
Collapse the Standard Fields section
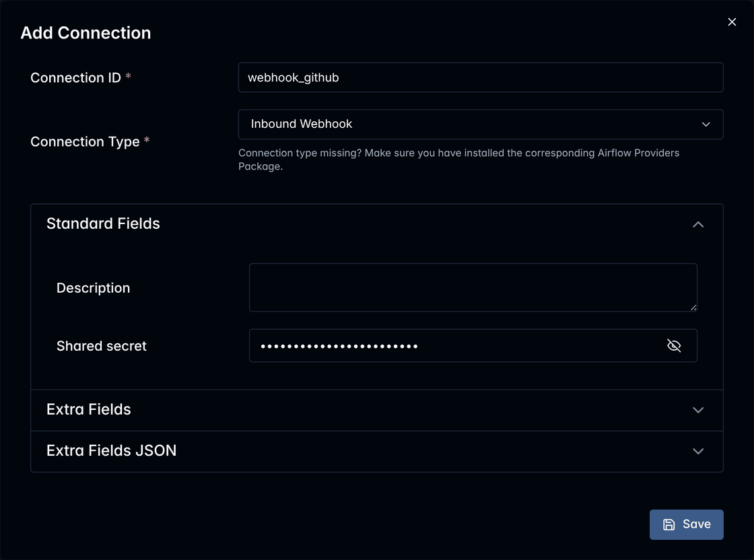tap(376, 224)
